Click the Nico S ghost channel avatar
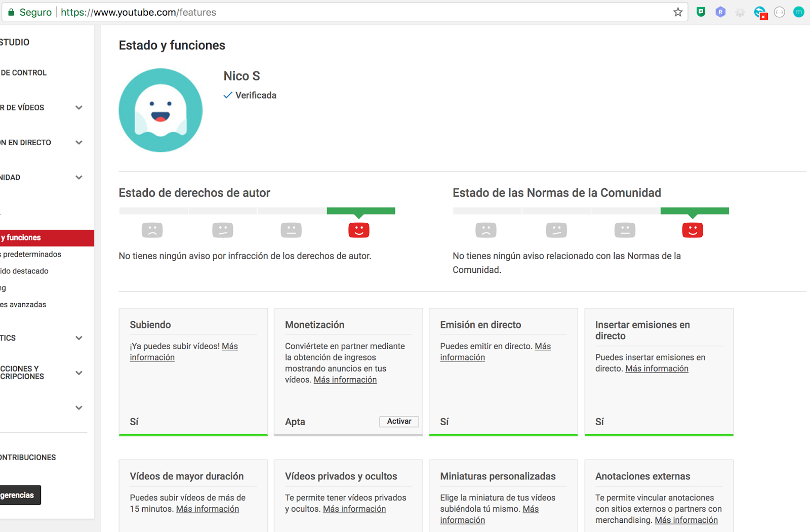This screenshot has width=810, height=532. (160, 110)
